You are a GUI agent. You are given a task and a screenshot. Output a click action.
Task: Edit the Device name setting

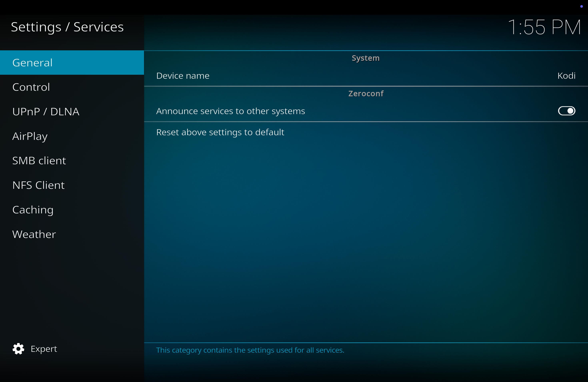pos(366,76)
